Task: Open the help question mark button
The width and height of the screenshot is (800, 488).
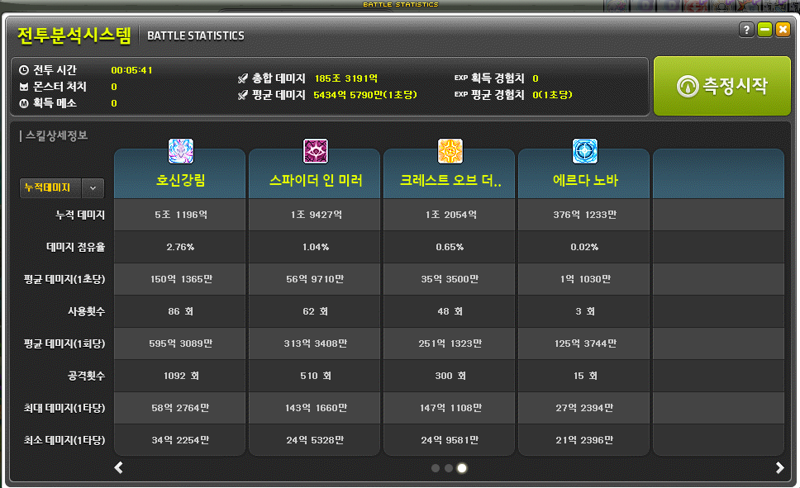Action: click(746, 30)
